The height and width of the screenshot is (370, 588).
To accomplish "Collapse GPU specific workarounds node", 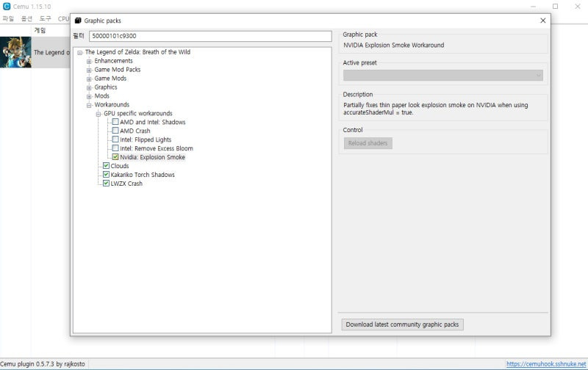I will [98, 114].
